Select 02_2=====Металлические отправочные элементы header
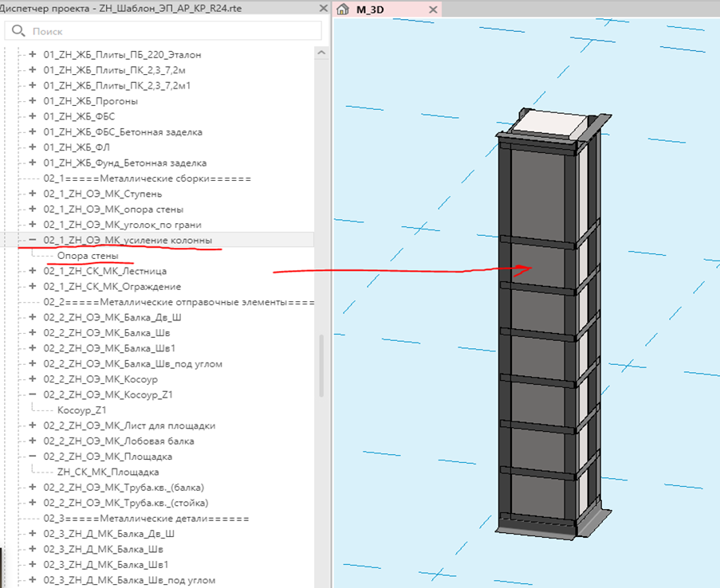Image resolution: width=720 pixels, height=588 pixels. point(179,302)
